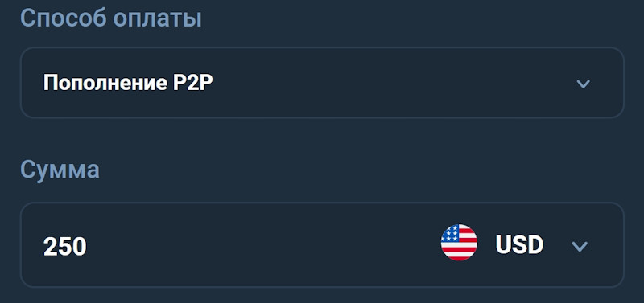Viewport: 644px width, 303px height.
Task: Click the Способ оплаты label
Action: click(x=111, y=18)
